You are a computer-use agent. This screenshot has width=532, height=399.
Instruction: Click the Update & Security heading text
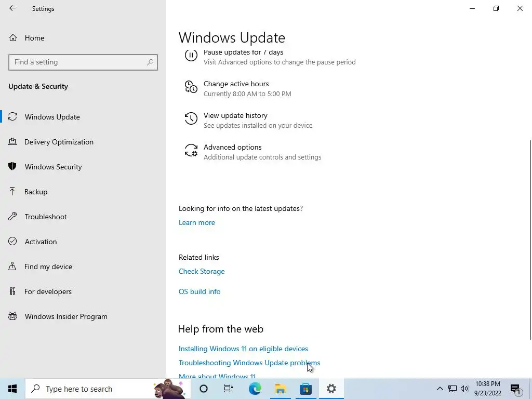38,86
